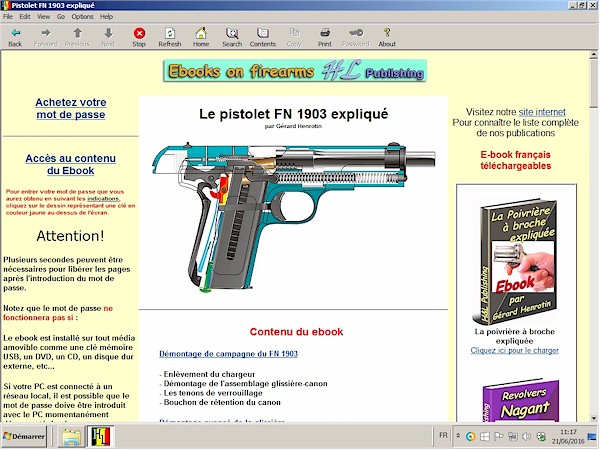Image resolution: width=600 pixels, height=450 pixels.
Task: Open Search with the magnifier icon
Action: pyautogui.click(x=232, y=33)
